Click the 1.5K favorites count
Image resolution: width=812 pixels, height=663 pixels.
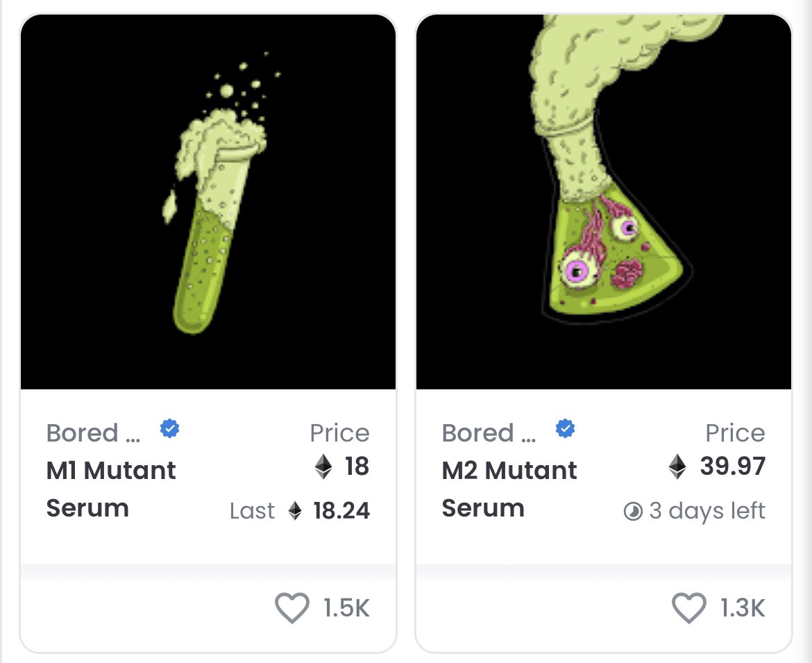click(346, 608)
